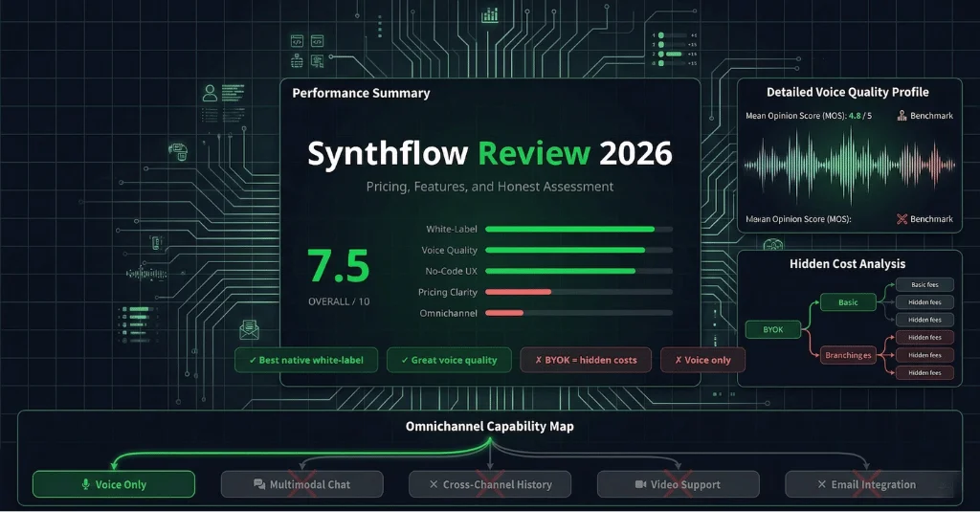
Task: Select the Cross-Channel History box
Action: tap(490, 484)
